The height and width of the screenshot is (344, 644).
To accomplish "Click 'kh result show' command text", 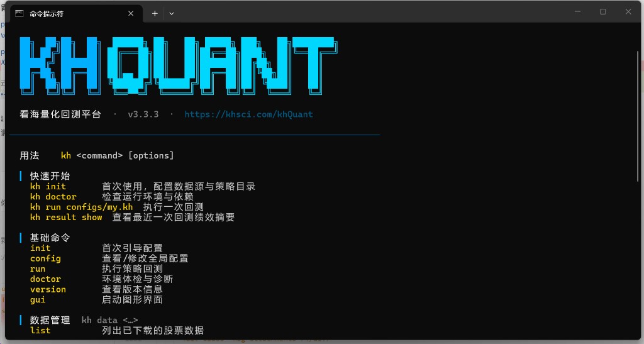I will 66,217.
